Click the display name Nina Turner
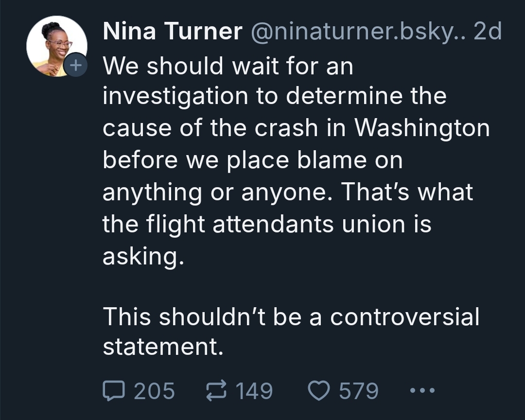The image size is (525, 420). (173, 31)
